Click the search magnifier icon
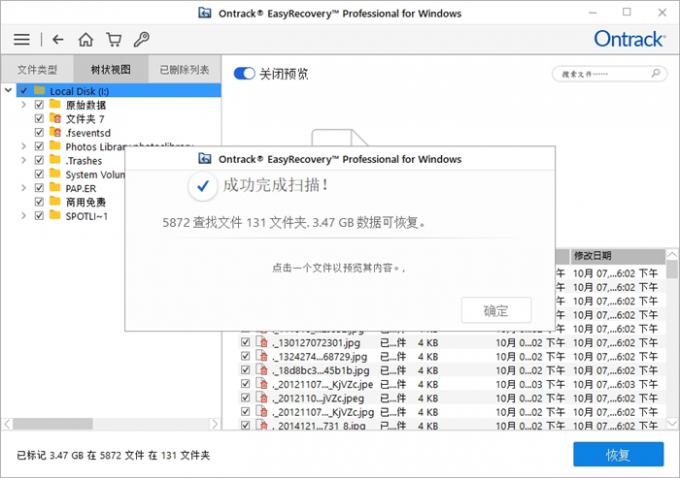 click(656, 73)
